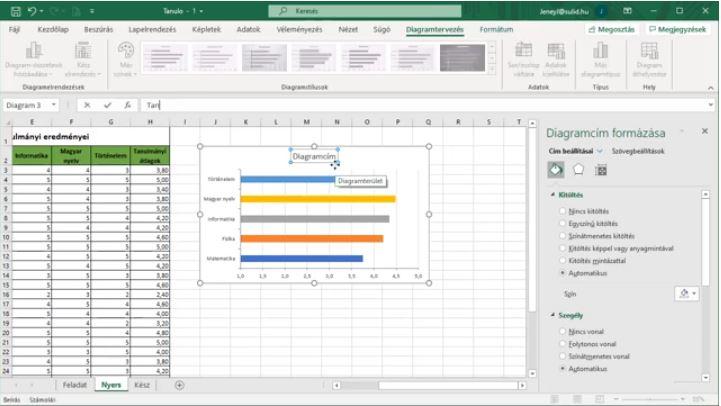Open the Fill & Line pane icon
The image size is (721, 406).
click(x=556, y=170)
